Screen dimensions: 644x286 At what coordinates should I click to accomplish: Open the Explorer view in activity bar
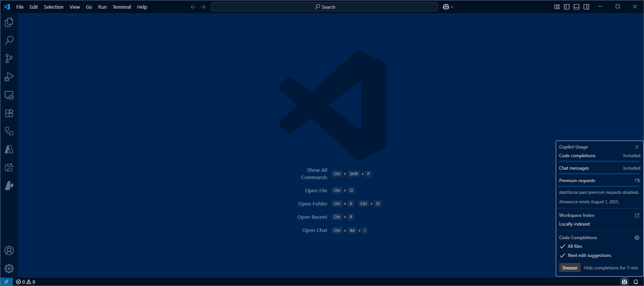click(x=9, y=23)
